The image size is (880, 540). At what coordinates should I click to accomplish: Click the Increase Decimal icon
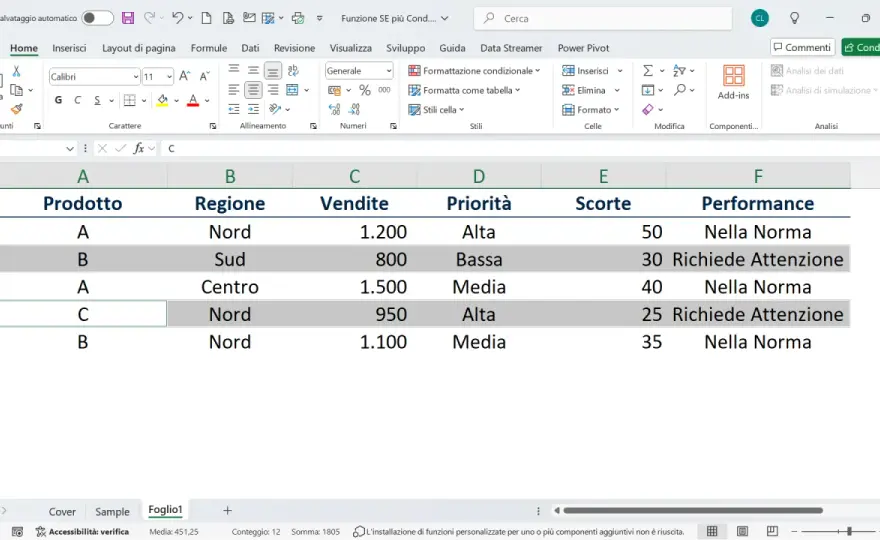point(334,109)
